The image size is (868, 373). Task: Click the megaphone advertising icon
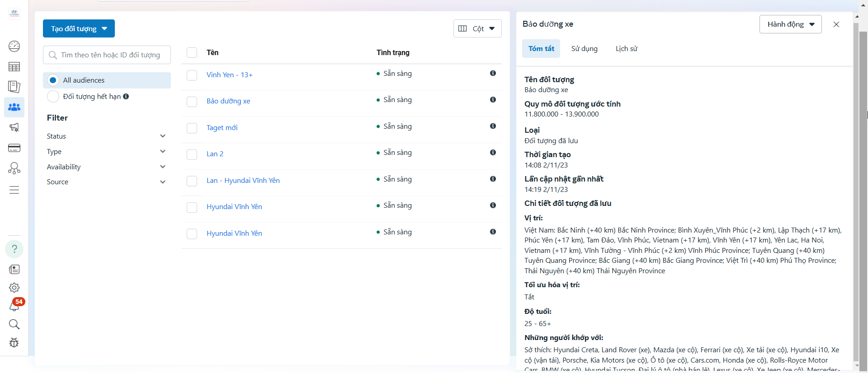14,128
